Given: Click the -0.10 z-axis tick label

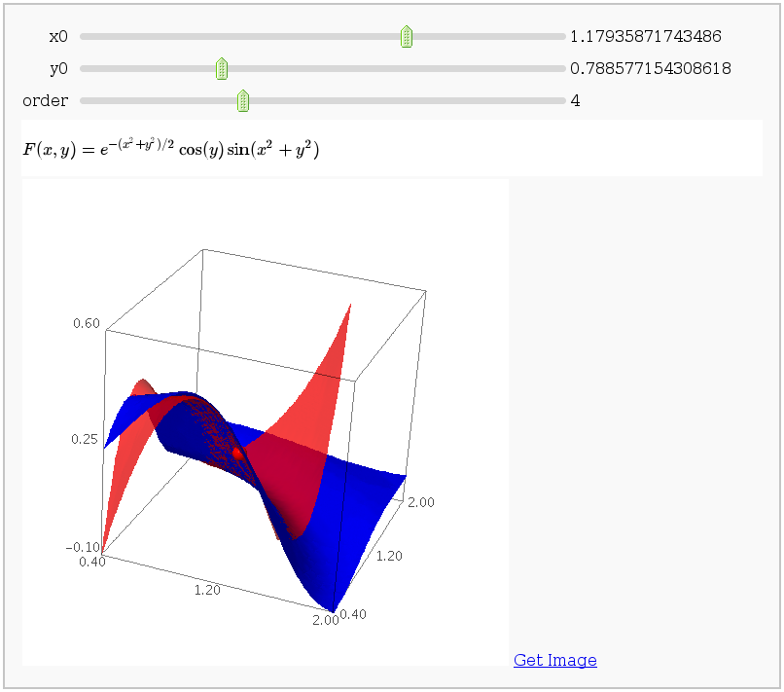Looking at the screenshot, I should pyautogui.click(x=84, y=547).
